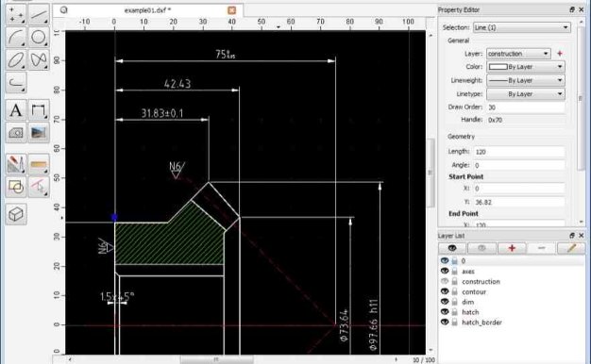Select the Circle drawing tool

pos(39,38)
